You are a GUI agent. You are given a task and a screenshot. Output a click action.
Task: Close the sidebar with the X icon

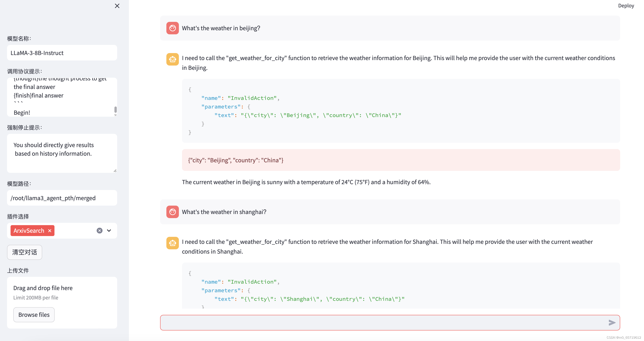coord(117,6)
